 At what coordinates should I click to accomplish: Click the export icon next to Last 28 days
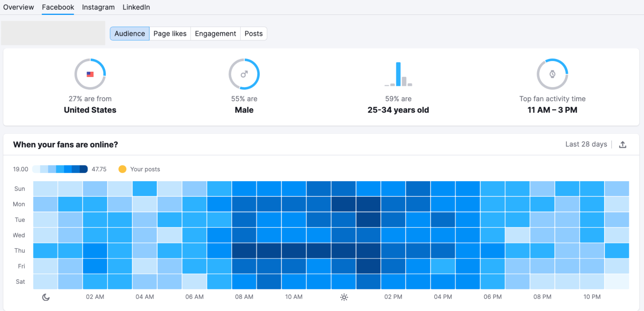(x=622, y=144)
